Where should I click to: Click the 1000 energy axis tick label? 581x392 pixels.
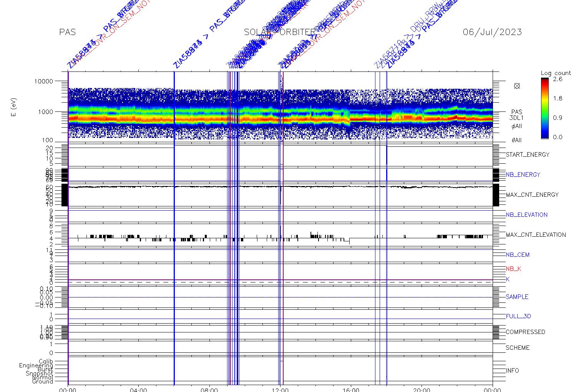tap(45, 112)
